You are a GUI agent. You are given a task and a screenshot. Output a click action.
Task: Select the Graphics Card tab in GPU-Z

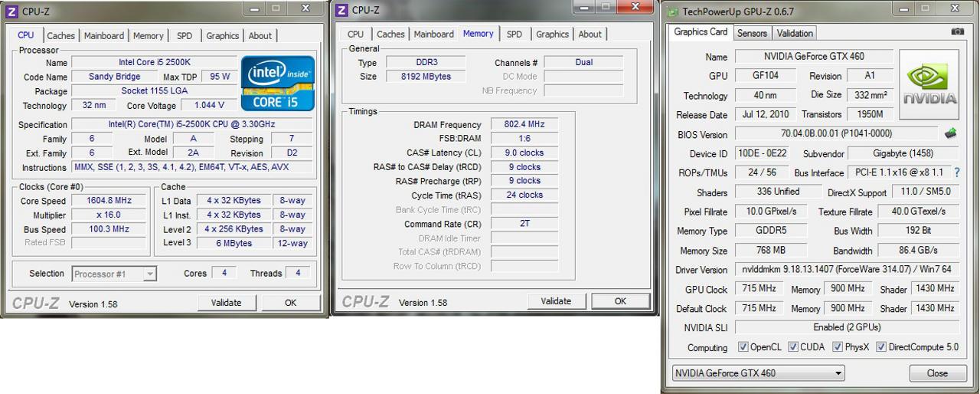[701, 32]
